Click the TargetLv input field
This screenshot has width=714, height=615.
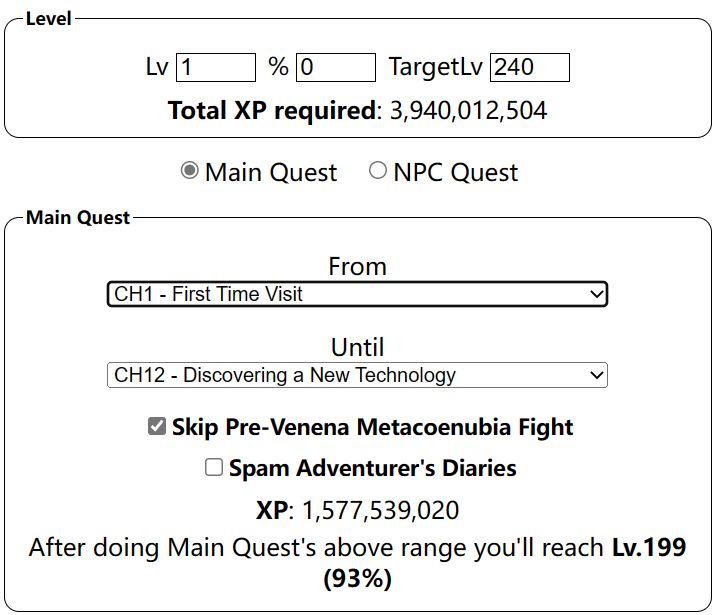pos(529,68)
